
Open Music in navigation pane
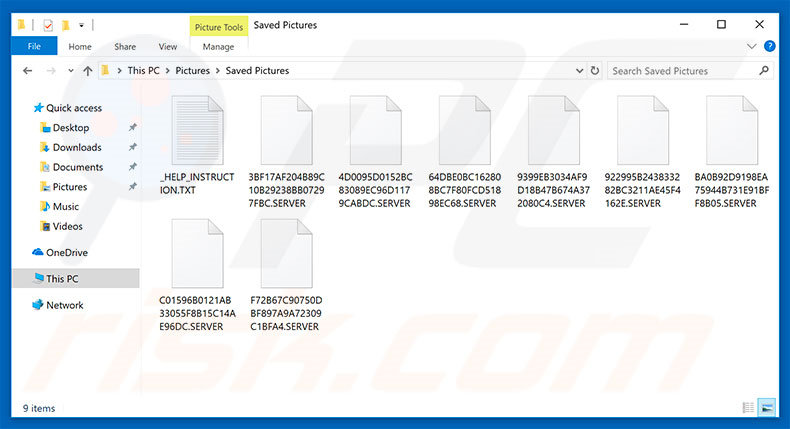coord(66,207)
